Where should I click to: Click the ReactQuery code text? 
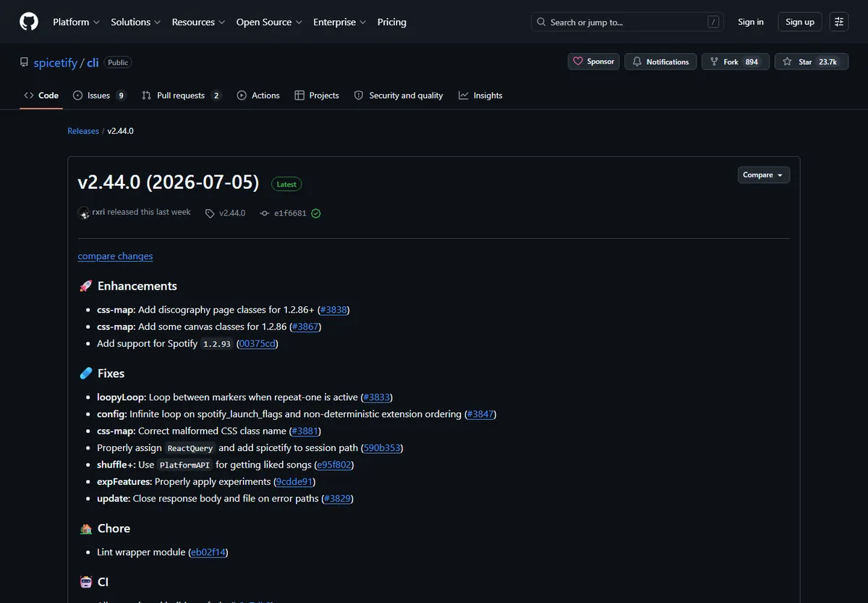click(190, 448)
